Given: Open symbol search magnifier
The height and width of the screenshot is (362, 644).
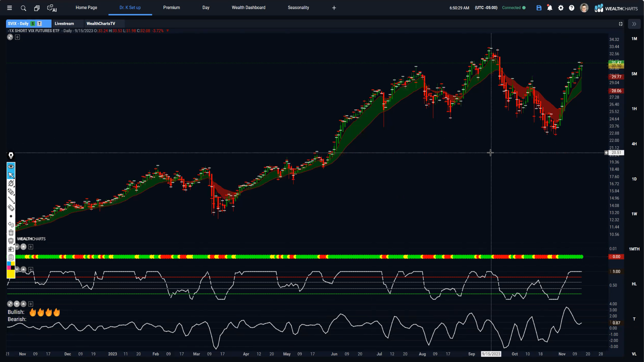Looking at the screenshot, I should [x=23, y=8].
